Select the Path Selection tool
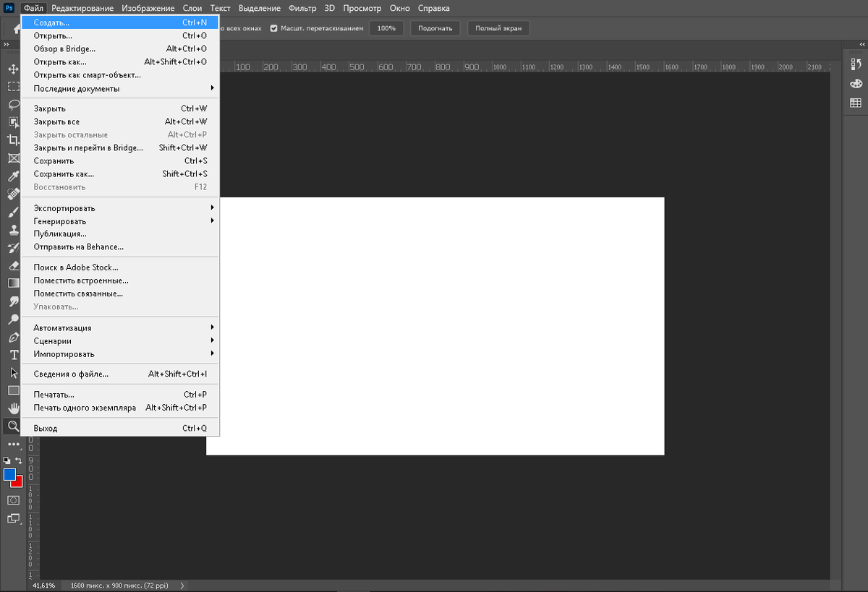Screen dimensions: 868x592 tap(13, 373)
